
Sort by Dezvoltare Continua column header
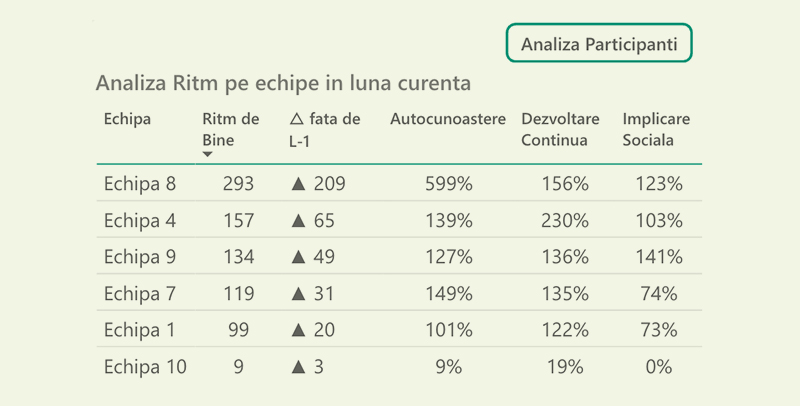tap(560, 130)
